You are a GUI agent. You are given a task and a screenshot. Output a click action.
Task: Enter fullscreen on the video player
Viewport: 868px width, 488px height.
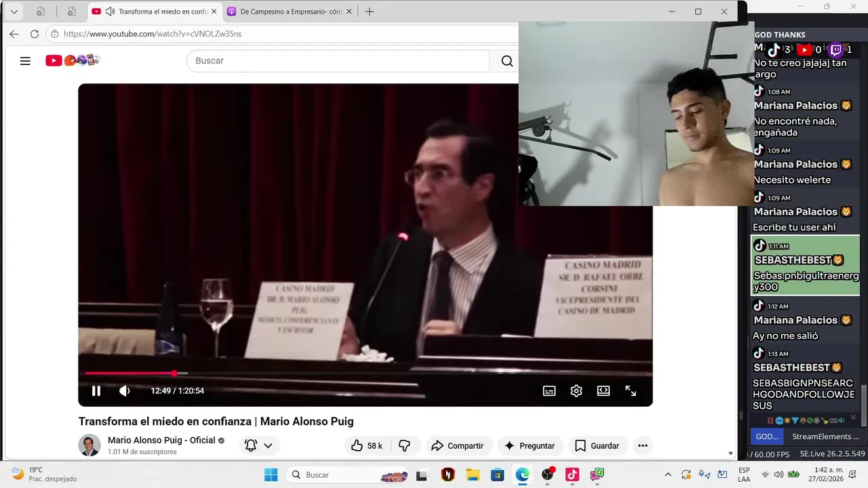[631, 390]
